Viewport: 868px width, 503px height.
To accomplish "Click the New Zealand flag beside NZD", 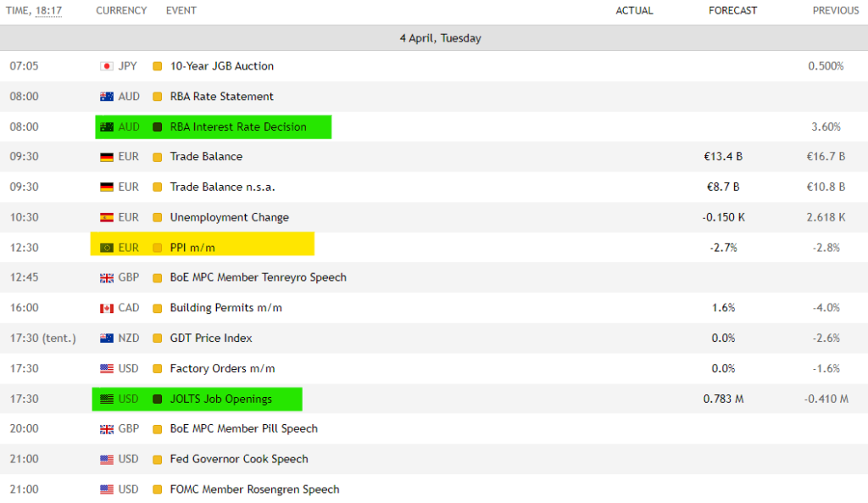I will (106, 338).
